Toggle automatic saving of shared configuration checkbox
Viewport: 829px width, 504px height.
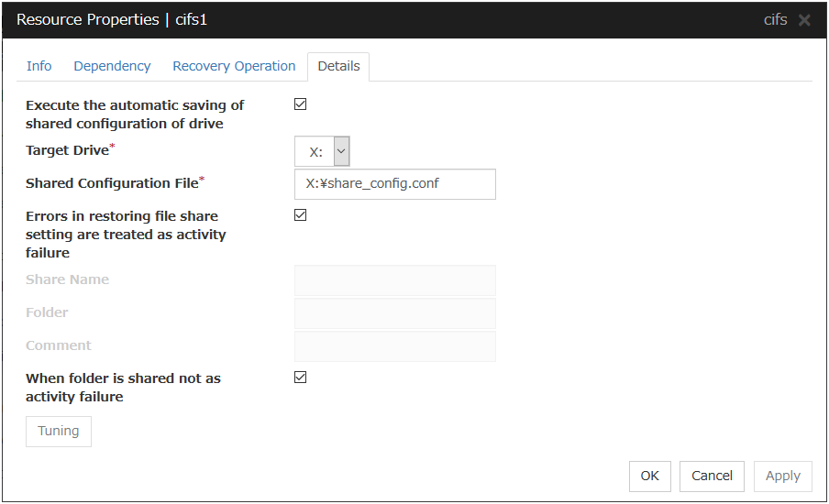(x=301, y=104)
